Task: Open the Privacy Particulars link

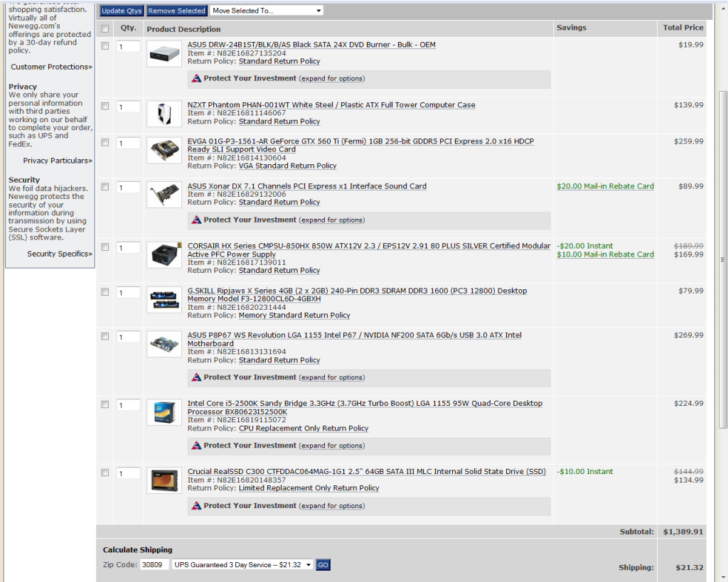Action: pyautogui.click(x=58, y=161)
